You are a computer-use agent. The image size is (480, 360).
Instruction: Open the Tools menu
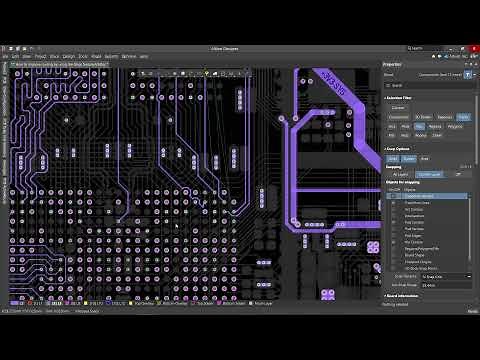[x=83, y=57]
